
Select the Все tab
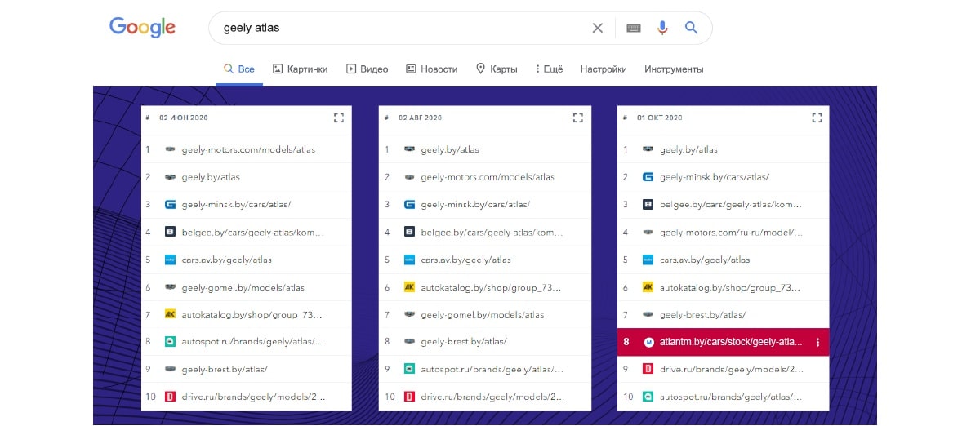pyautogui.click(x=239, y=69)
